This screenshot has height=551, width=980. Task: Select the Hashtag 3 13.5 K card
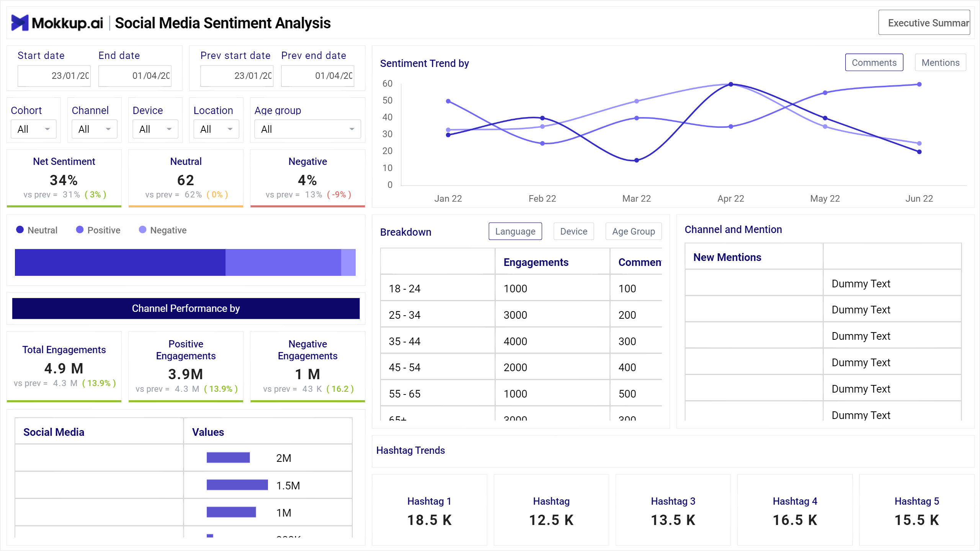pyautogui.click(x=673, y=510)
